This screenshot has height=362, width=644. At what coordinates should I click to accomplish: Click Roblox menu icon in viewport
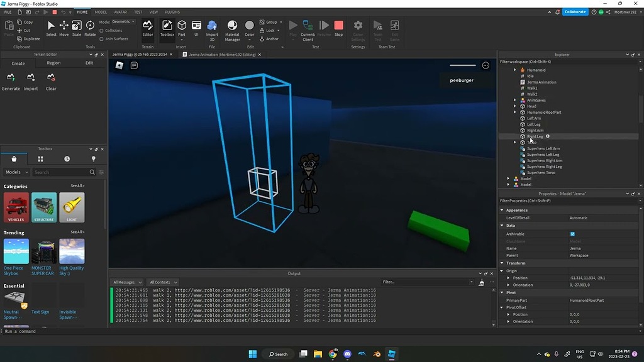119,65
